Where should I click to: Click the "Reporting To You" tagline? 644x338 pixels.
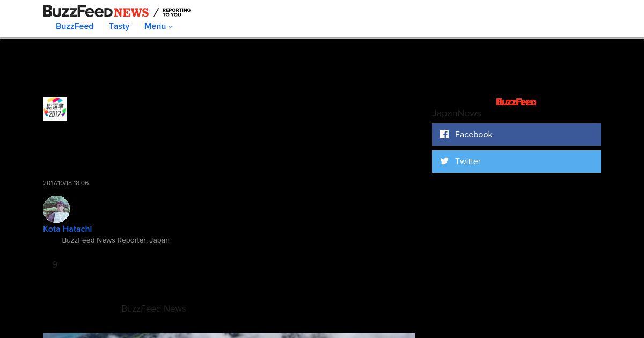pyautogui.click(x=177, y=12)
